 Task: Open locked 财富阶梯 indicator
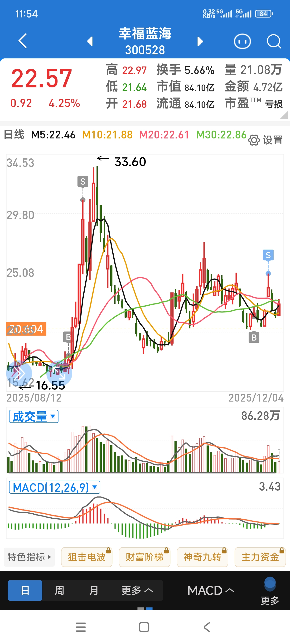coord(144,557)
